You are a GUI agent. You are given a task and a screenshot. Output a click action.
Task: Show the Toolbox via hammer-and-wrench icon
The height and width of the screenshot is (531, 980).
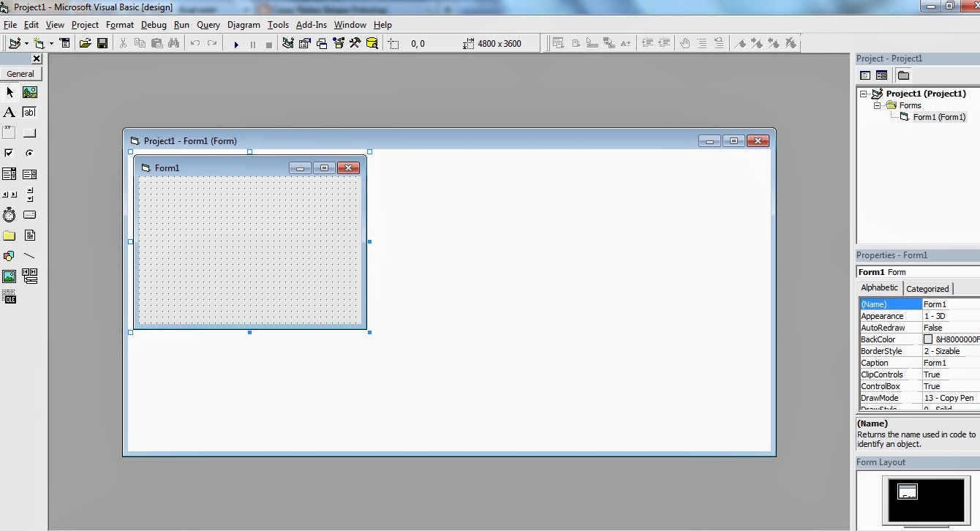click(355, 44)
